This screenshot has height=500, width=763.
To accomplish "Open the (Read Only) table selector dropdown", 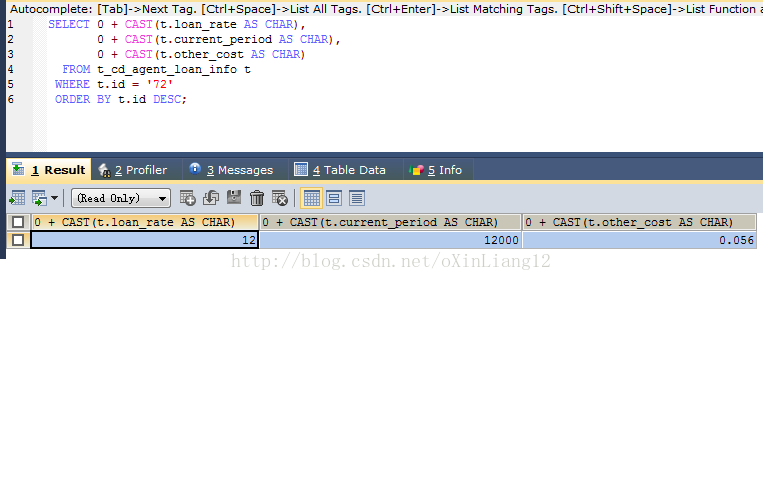I will point(121,198).
